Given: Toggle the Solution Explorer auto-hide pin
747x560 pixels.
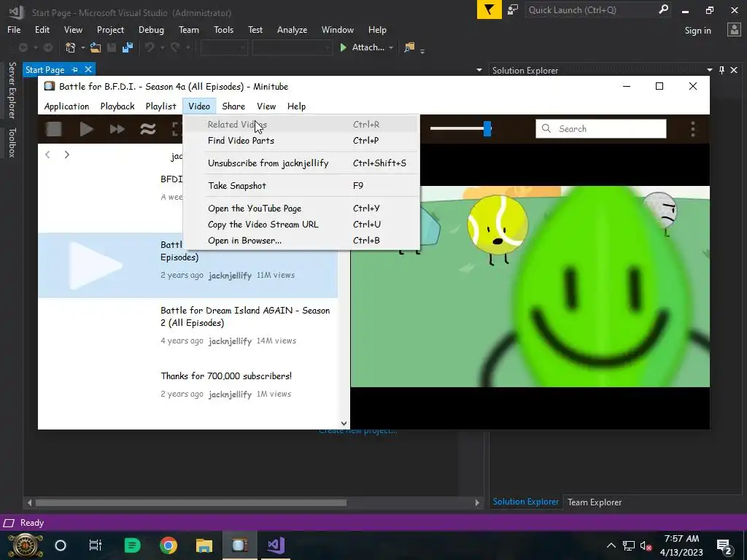Looking at the screenshot, I should coord(721,71).
